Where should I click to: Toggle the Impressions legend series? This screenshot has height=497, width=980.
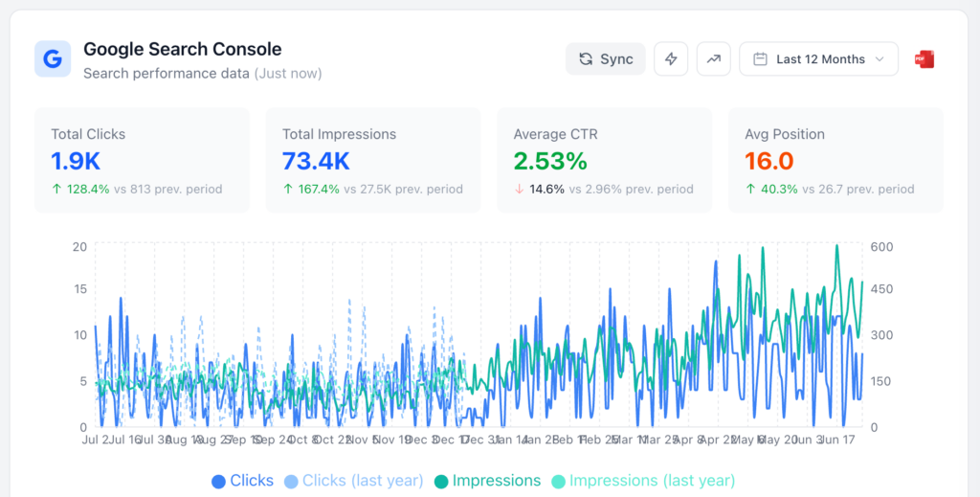tap(487, 480)
